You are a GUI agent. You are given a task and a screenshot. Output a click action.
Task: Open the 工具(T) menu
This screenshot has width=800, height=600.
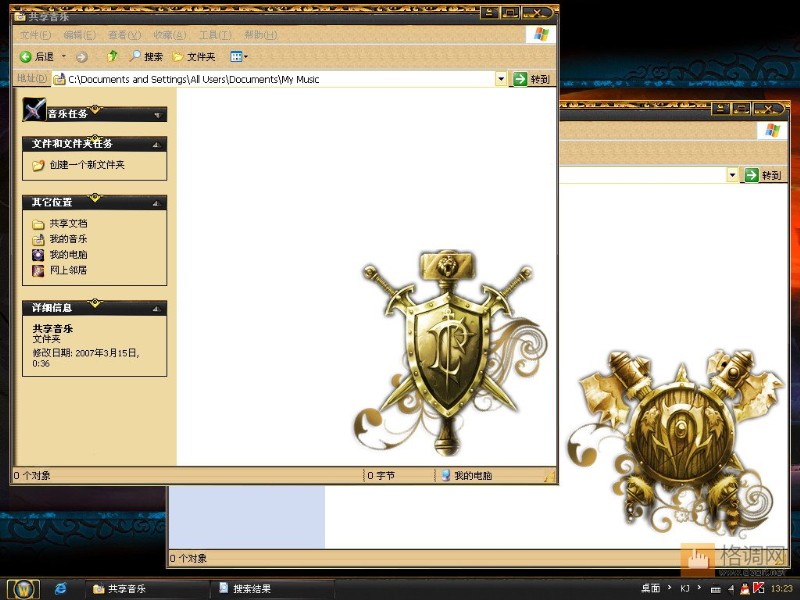[208, 35]
